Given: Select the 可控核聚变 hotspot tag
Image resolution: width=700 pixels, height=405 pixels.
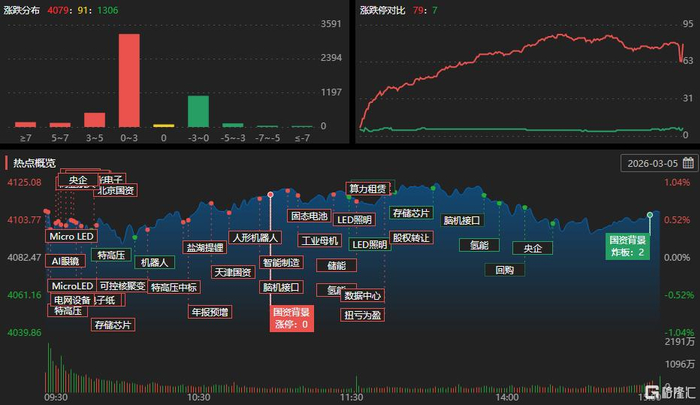Looking at the screenshot, I should (x=122, y=286).
